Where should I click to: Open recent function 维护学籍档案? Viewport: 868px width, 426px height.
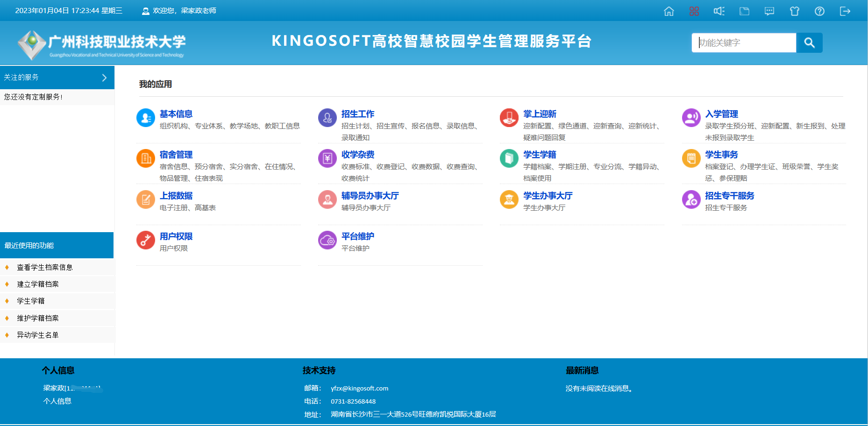38,318
